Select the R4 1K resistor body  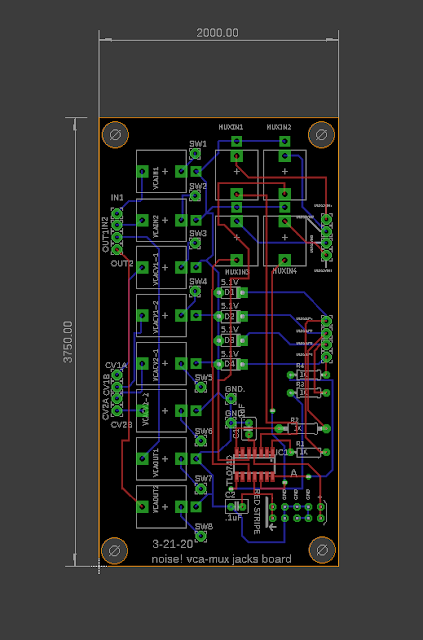(x=308, y=375)
